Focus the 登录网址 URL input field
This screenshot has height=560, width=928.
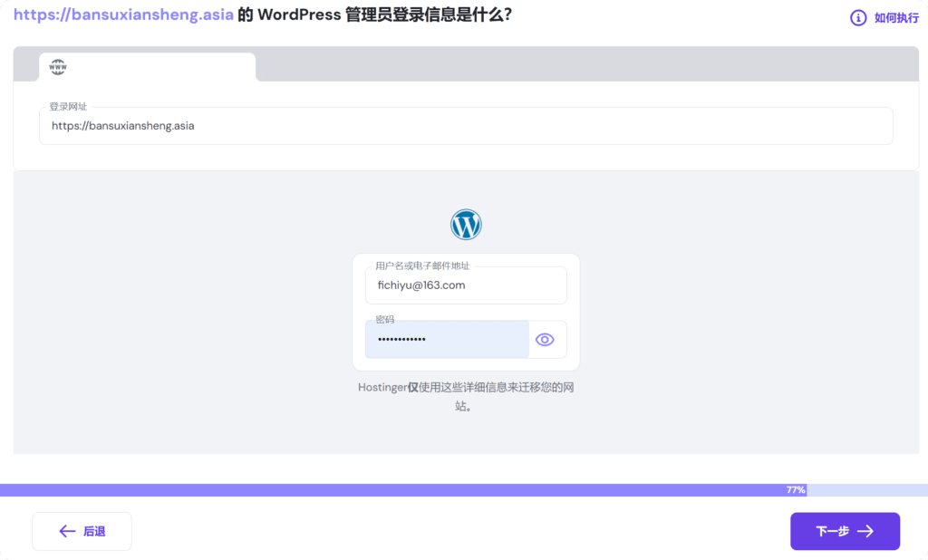click(x=466, y=127)
